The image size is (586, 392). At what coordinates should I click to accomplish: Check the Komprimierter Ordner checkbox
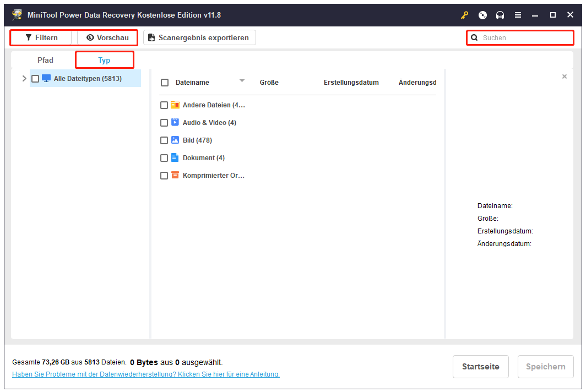tap(164, 175)
